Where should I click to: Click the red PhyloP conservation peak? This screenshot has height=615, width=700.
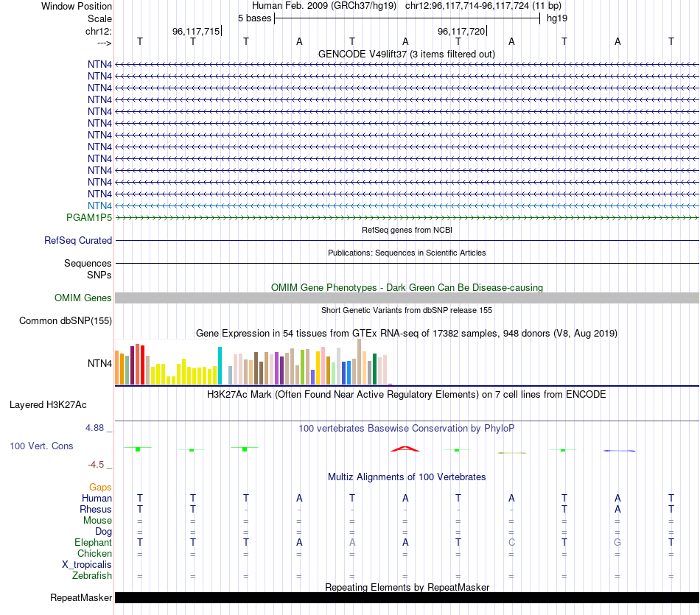click(x=405, y=449)
